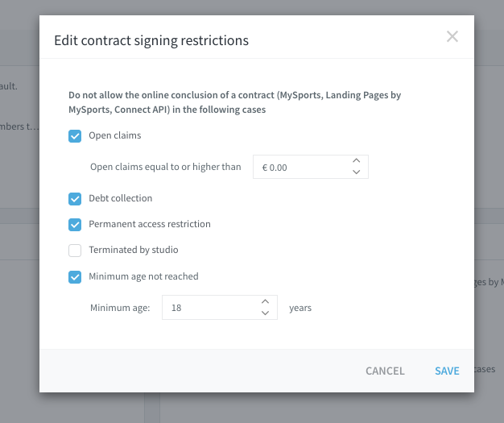The height and width of the screenshot is (423, 504).
Task: Click the 'Terminated by studio' label text
Action: tap(134, 250)
